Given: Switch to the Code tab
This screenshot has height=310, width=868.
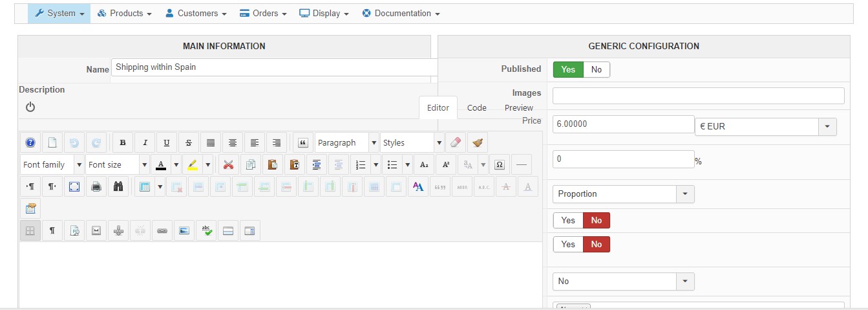Looking at the screenshot, I should coord(477,108).
